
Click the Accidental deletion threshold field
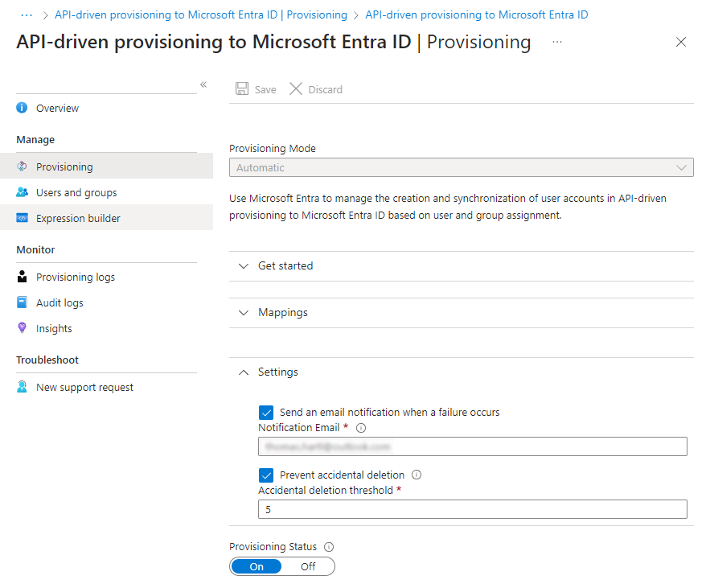pyautogui.click(x=472, y=508)
